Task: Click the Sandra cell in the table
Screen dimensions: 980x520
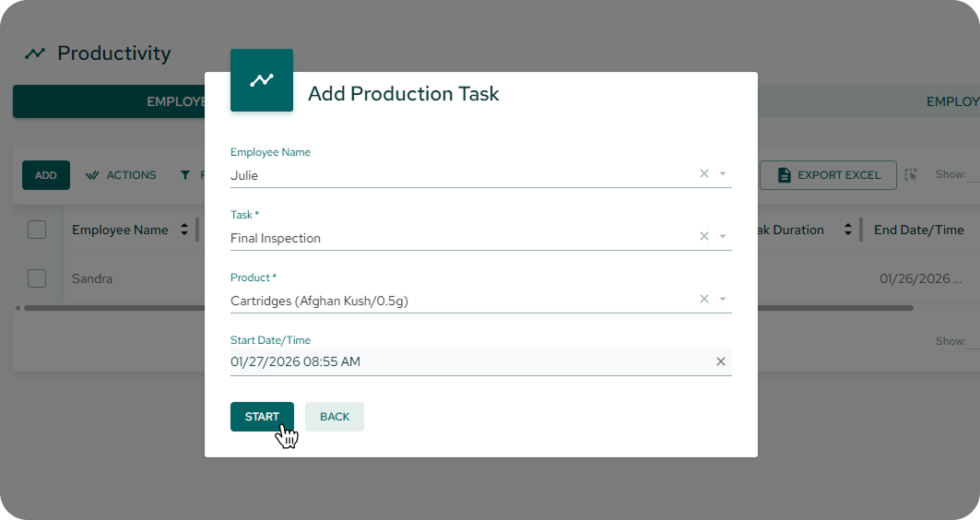Action: pyautogui.click(x=92, y=278)
